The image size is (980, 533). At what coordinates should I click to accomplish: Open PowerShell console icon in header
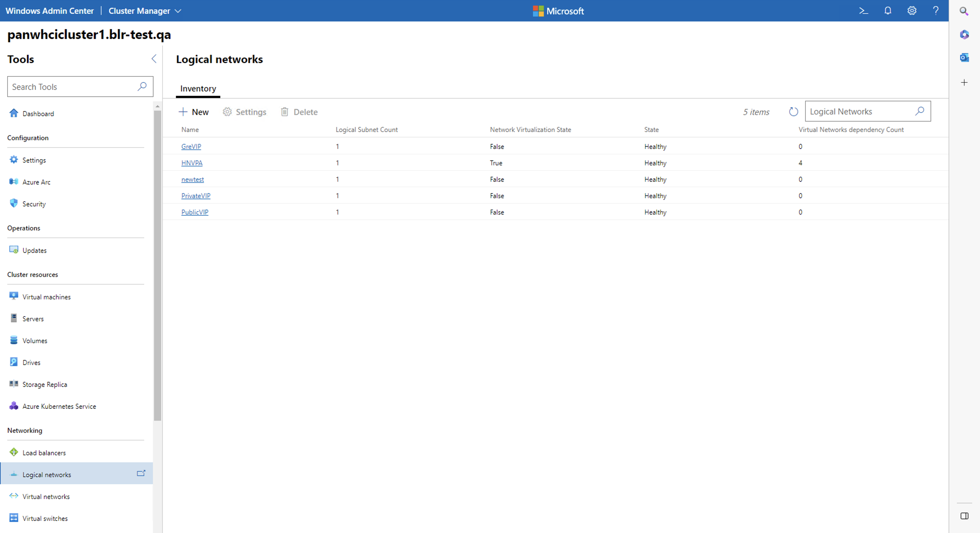[863, 11]
